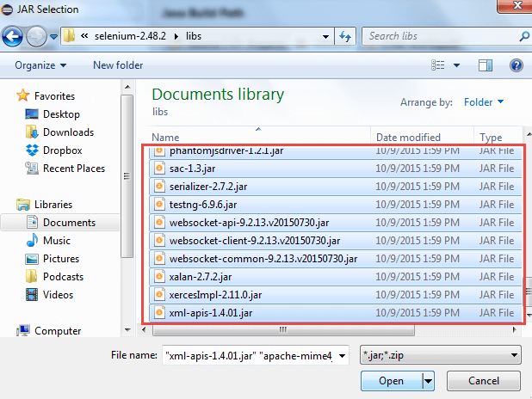Open the Help question mark icon
This screenshot has width=532, height=399.
click(517, 65)
